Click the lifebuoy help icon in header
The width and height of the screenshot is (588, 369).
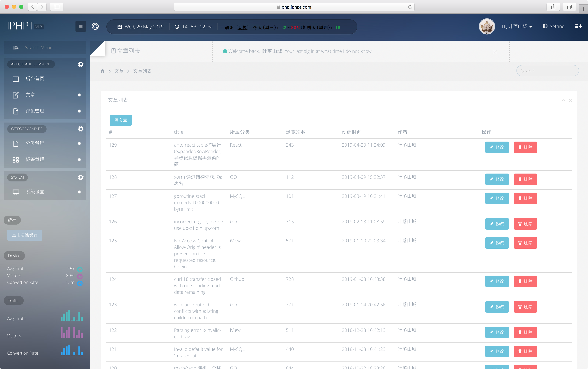(x=95, y=26)
